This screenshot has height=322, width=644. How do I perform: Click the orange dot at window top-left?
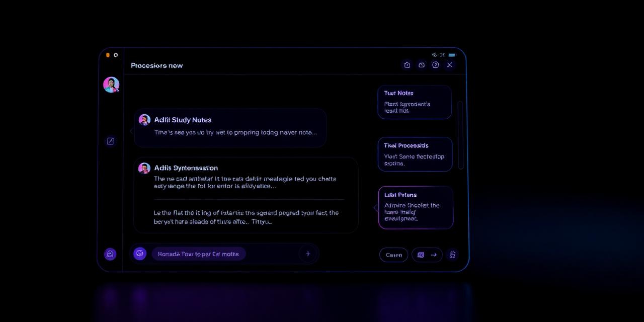point(108,55)
